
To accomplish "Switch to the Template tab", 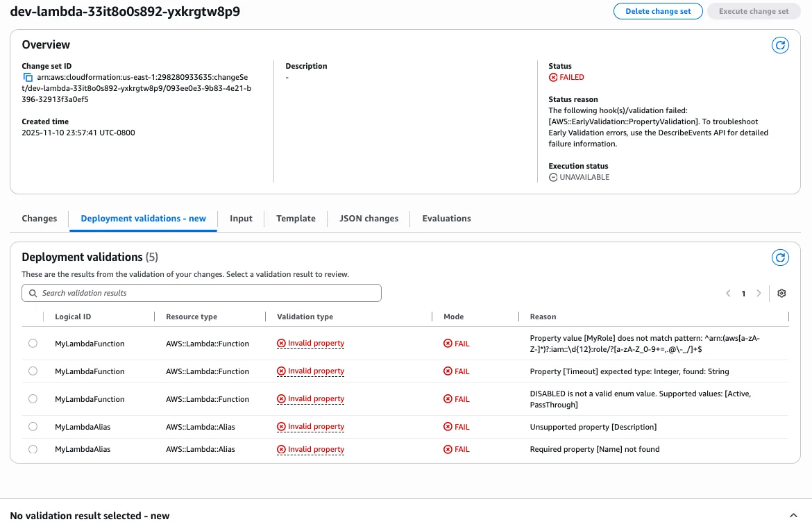I will (x=296, y=219).
